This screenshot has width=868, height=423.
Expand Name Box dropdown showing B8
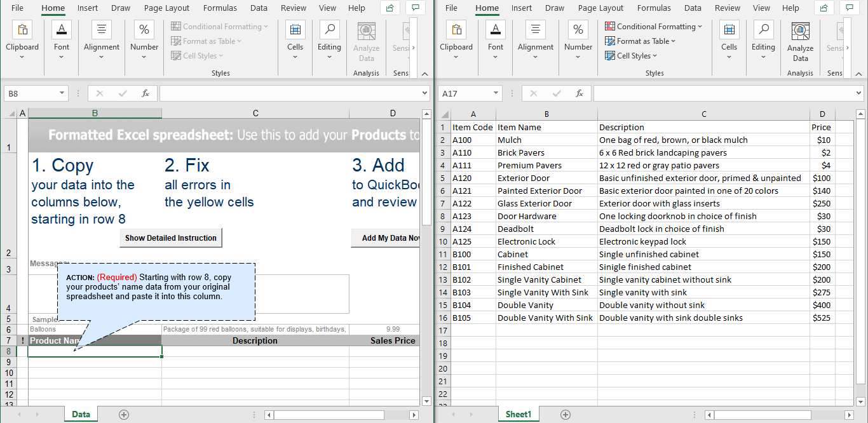(x=62, y=93)
